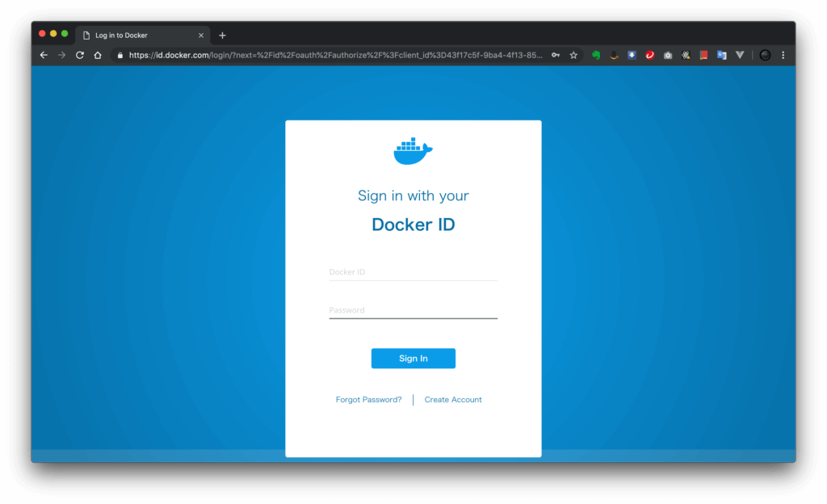Open the blue download arrow extension
827x504 pixels.
pyautogui.click(x=632, y=55)
